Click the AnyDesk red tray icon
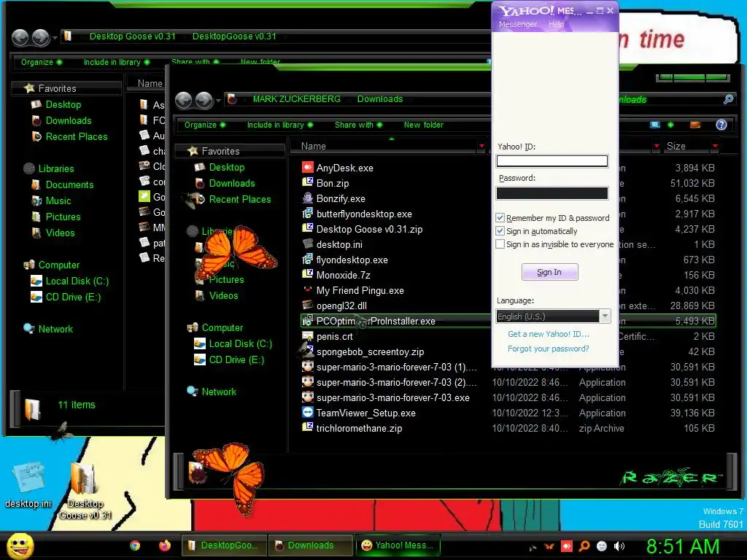Viewport: 747px width, 560px height. pos(566,545)
